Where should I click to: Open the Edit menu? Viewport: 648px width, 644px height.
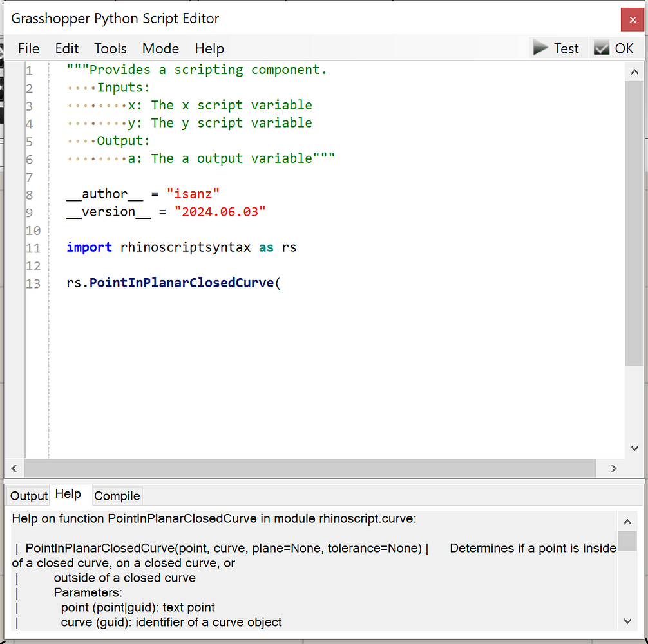(x=66, y=48)
